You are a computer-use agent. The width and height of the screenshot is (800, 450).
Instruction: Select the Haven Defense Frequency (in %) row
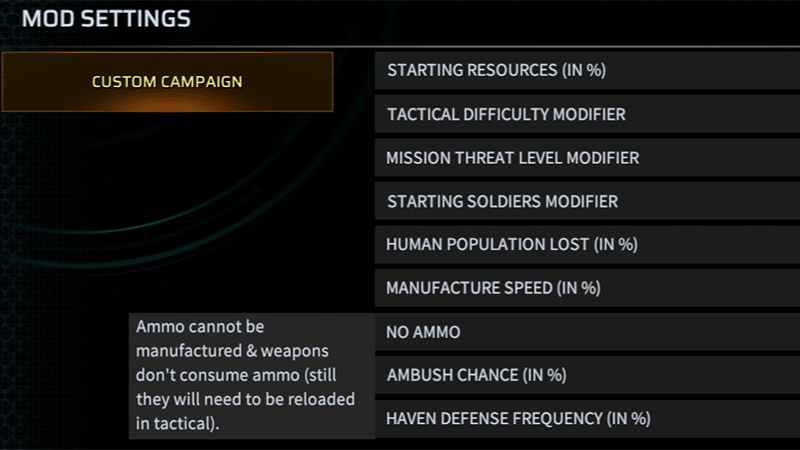point(519,418)
